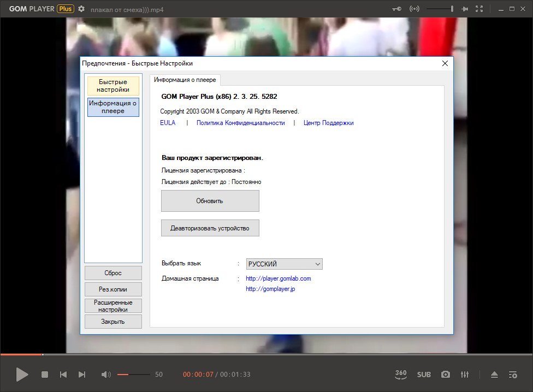Click the file name плакал от смеха))).mp4
The image size is (533, 392).
(127, 10)
